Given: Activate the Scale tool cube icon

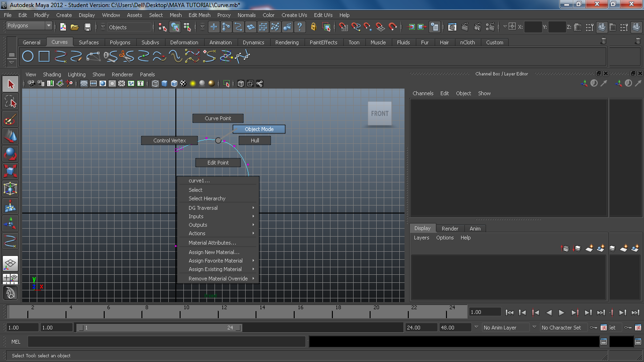Looking at the screenshot, I should [x=10, y=172].
